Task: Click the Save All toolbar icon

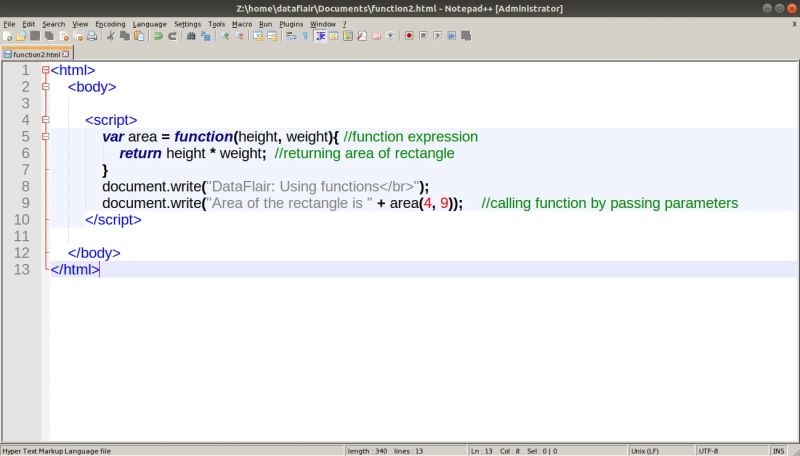Action: 49,36
